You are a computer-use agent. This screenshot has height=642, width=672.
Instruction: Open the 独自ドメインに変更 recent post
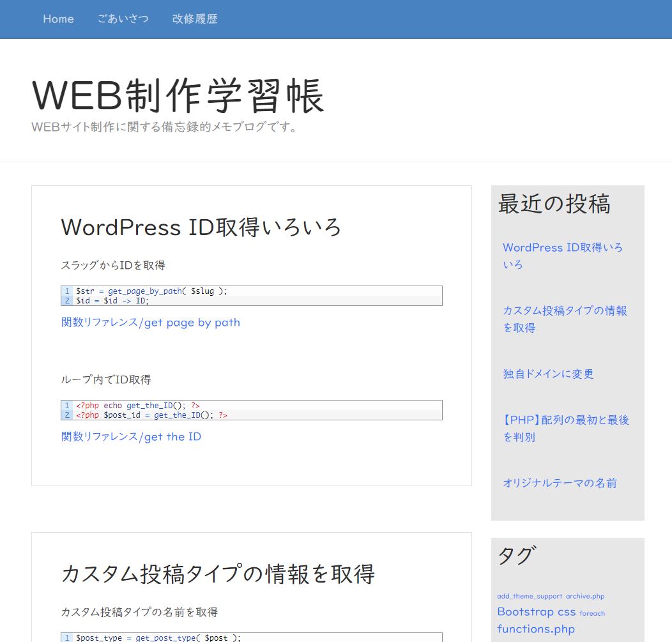[548, 374]
